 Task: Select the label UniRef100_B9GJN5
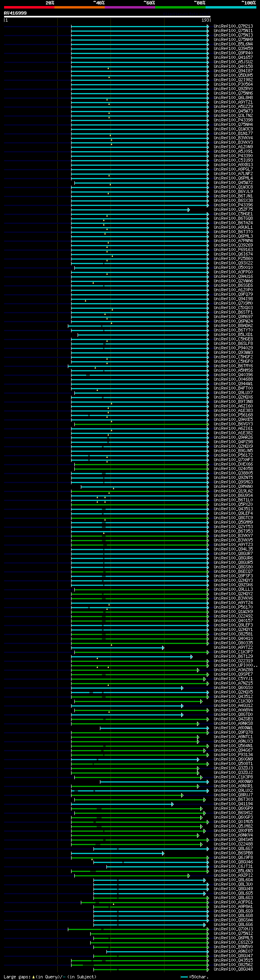233,451
